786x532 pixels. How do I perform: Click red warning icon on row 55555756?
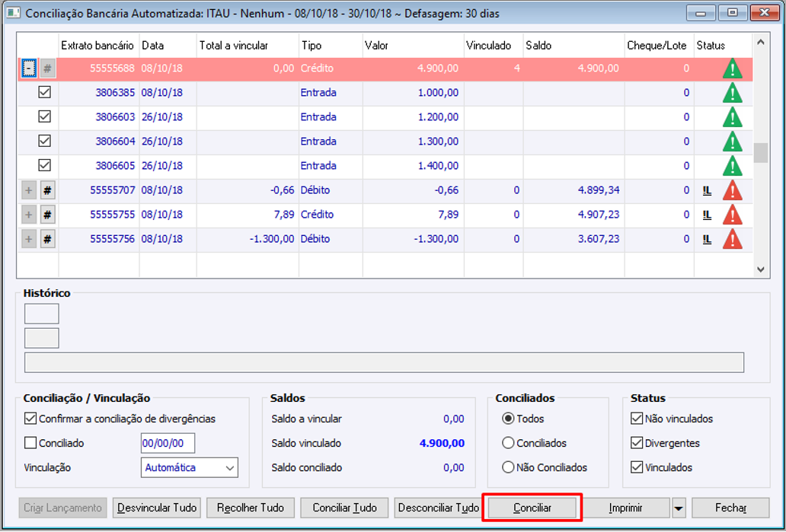pyautogui.click(x=733, y=239)
